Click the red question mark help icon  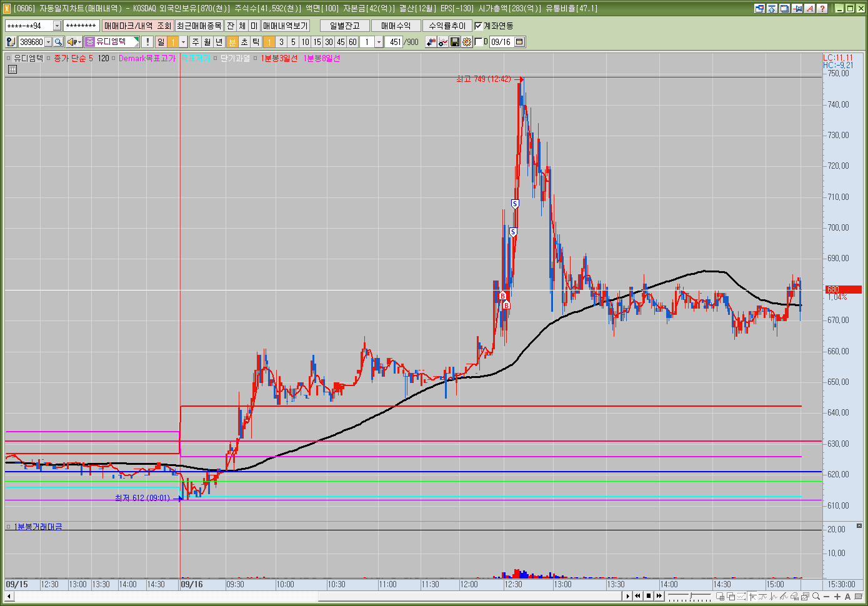click(x=822, y=8)
